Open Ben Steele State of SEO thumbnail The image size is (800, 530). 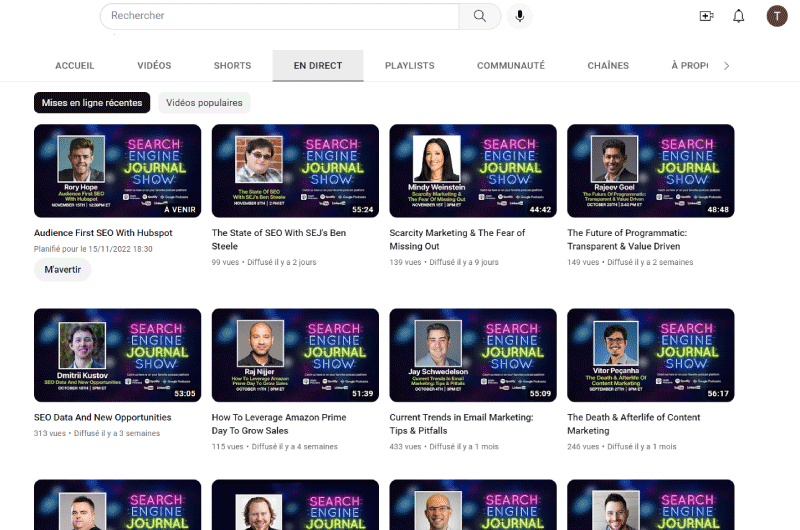tap(295, 171)
